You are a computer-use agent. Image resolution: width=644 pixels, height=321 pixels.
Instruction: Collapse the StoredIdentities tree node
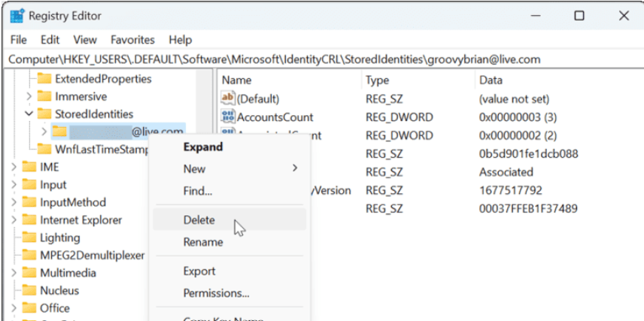tap(29, 114)
